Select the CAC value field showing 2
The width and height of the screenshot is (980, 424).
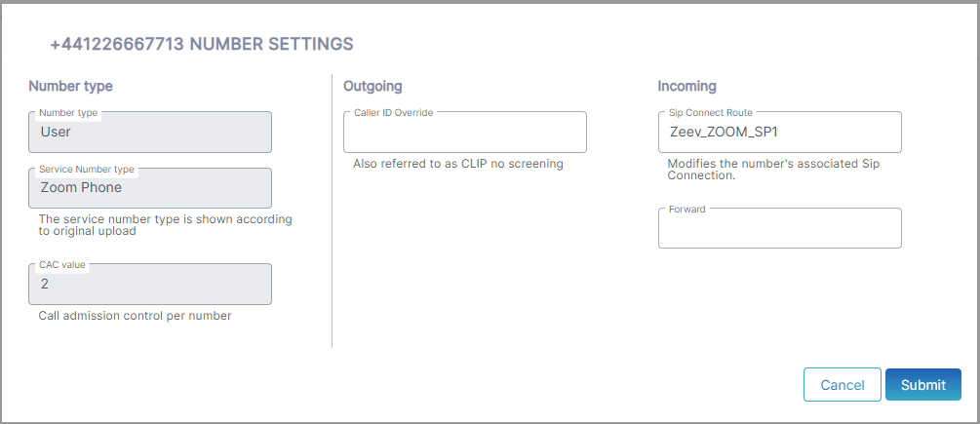(x=150, y=285)
